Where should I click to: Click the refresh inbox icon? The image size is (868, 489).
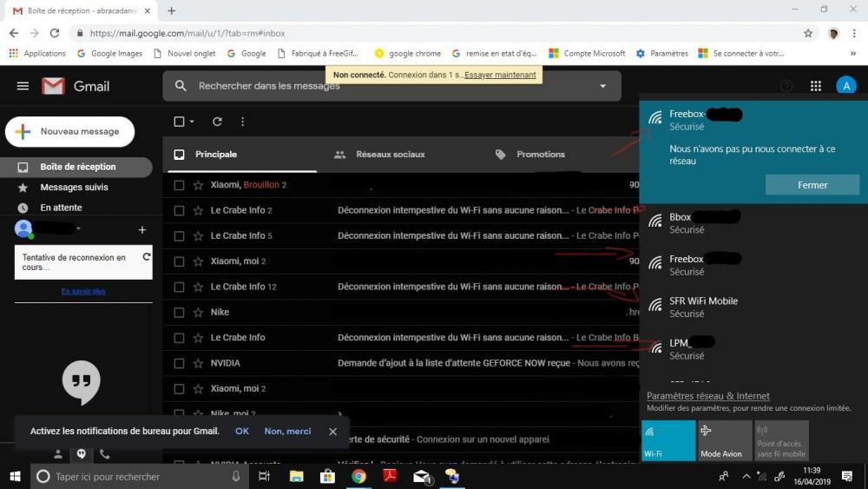[x=217, y=122]
